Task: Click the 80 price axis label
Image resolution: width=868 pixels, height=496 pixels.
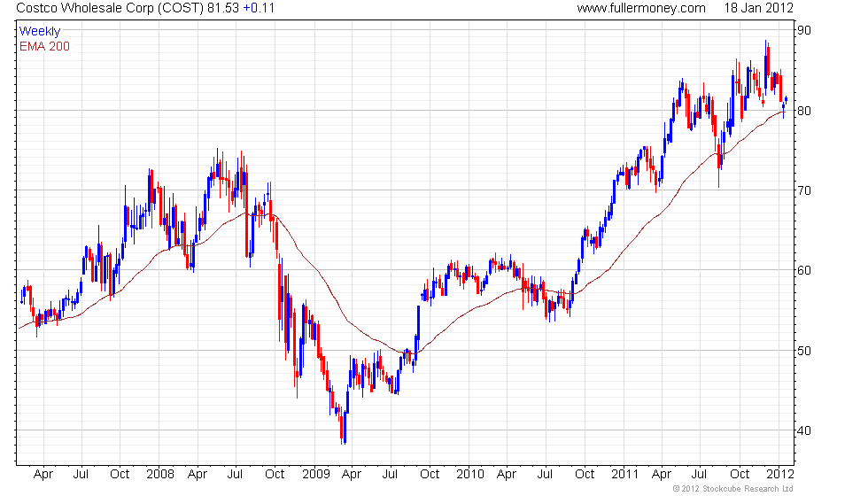Action: [x=804, y=111]
